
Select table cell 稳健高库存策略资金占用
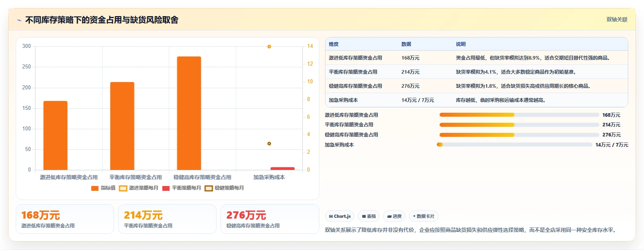(355, 86)
